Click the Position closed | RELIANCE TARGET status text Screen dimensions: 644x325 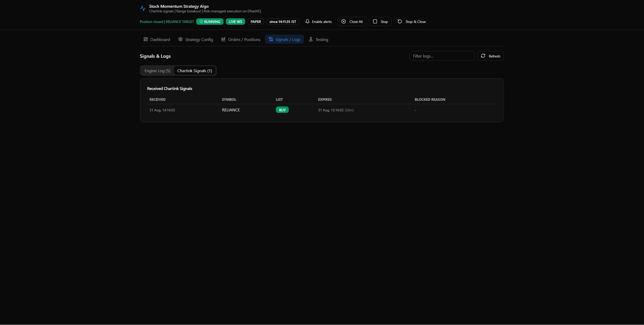click(x=167, y=22)
